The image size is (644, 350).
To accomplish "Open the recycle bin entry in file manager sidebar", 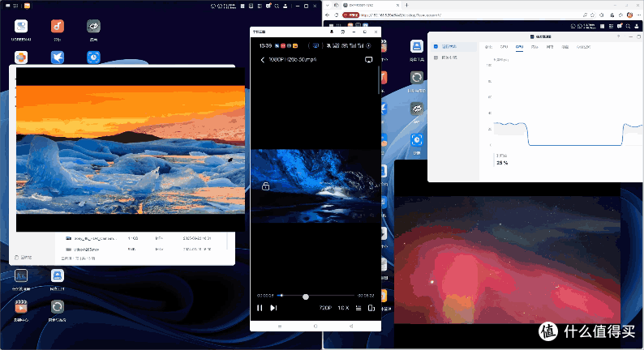I will coord(24,258).
